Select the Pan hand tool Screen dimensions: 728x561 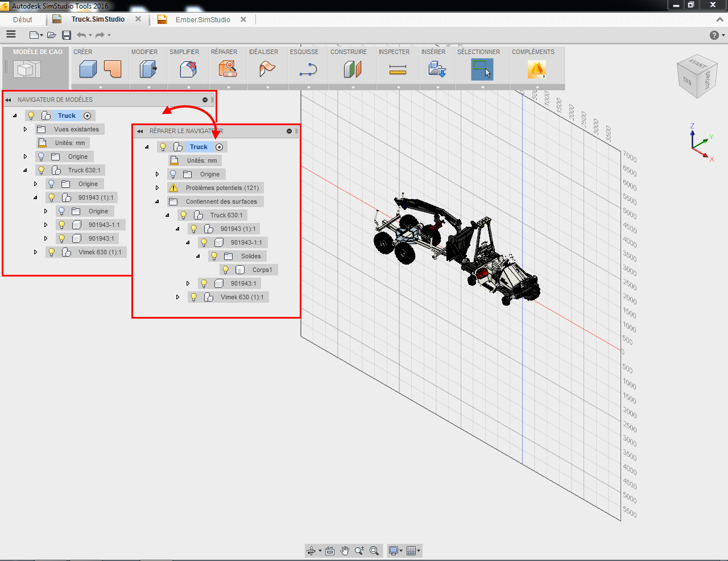click(x=345, y=551)
